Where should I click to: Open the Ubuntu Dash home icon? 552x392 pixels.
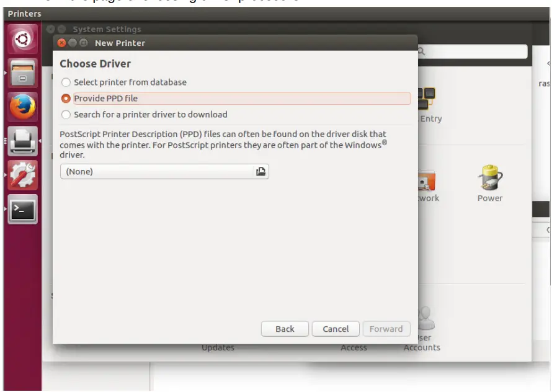(x=22, y=38)
